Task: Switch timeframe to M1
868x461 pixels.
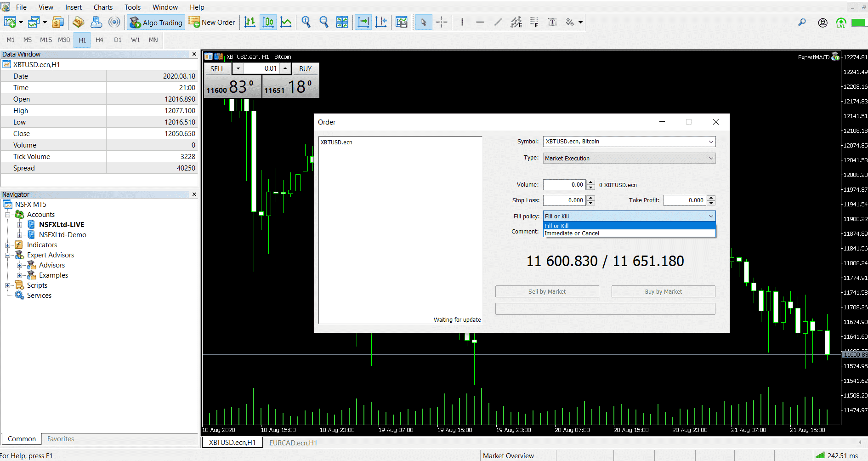Action: [10, 40]
